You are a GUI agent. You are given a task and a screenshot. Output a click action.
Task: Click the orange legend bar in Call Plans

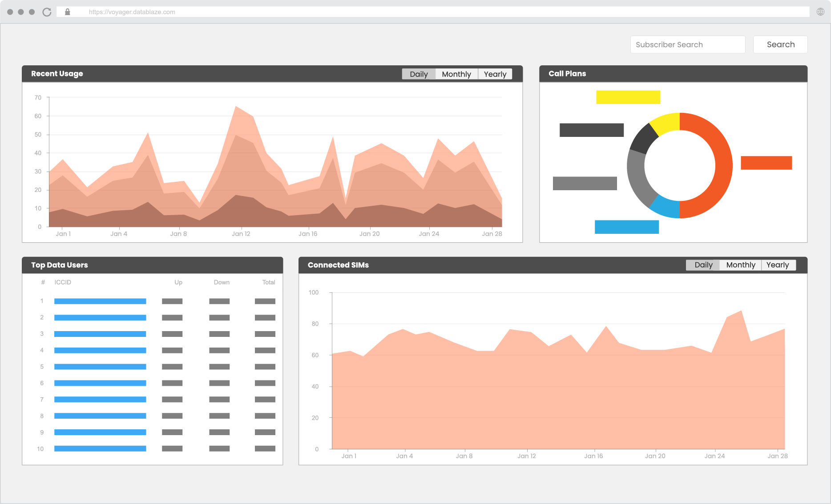[766, 164]
